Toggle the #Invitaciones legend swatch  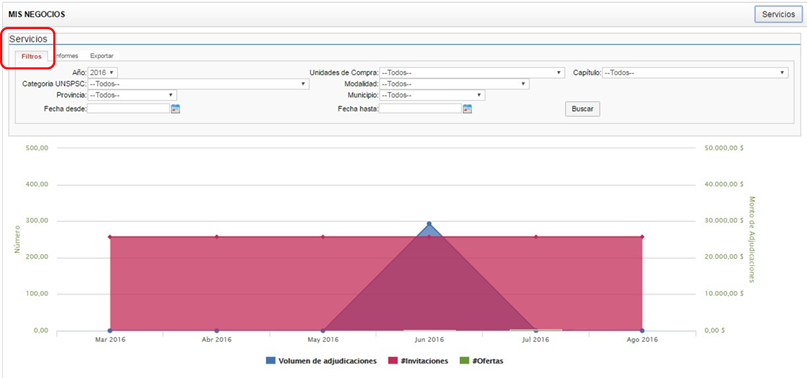[393, 361]
